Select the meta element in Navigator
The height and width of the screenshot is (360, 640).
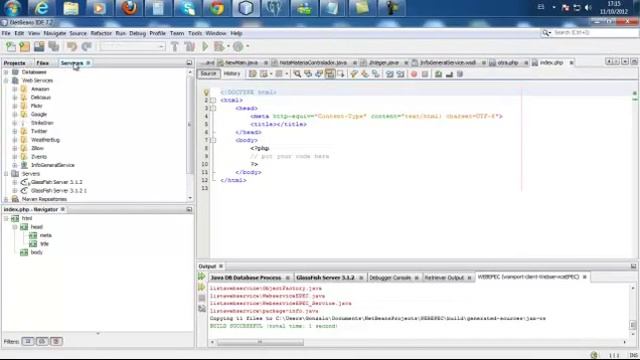pos(45,236)
